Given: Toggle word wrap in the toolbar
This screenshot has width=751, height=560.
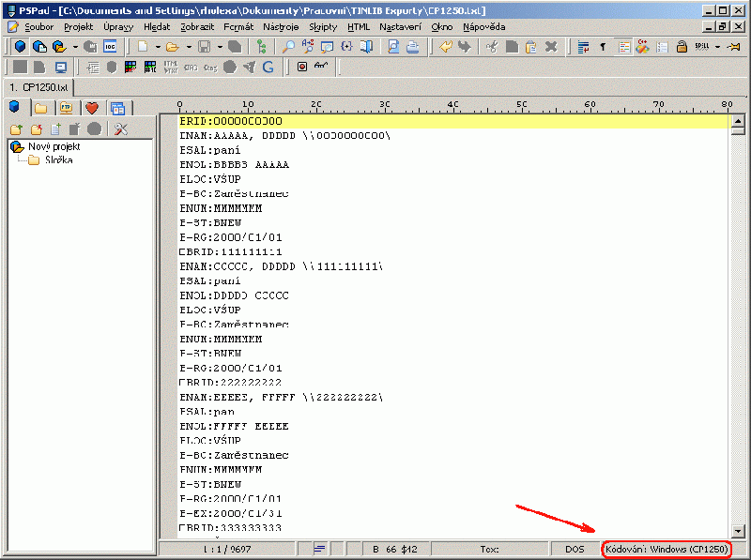Looking at the screenshot, I should 583,46.
